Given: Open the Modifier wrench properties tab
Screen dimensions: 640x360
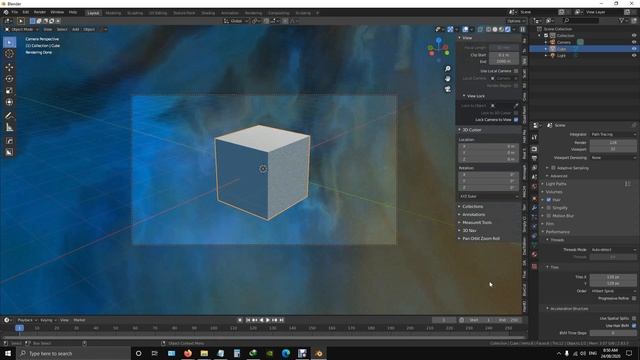Looking at the screenshot, I should click(534, 208).
